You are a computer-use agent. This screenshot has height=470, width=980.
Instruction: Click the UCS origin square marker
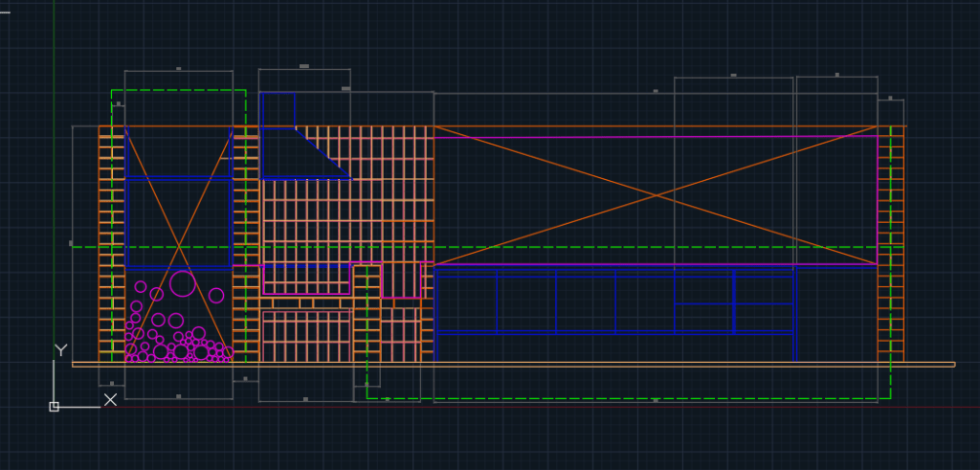tap(55, 407)
